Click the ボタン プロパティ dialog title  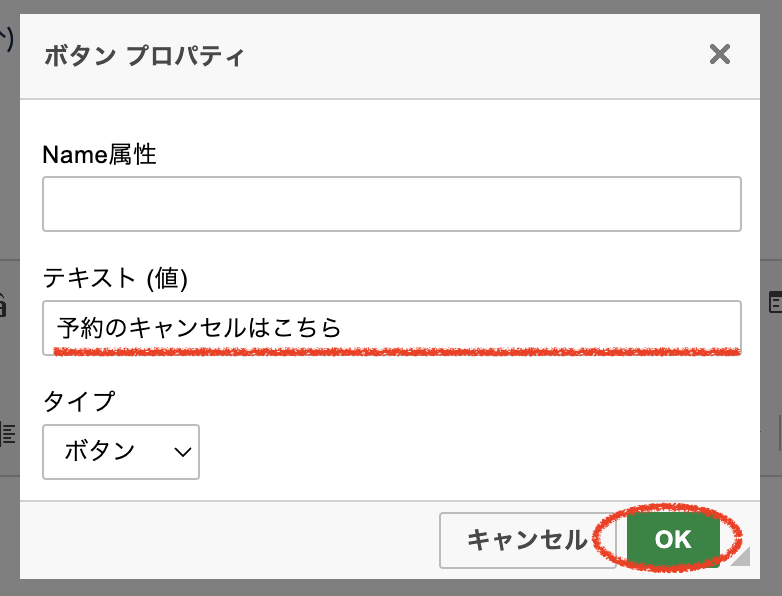point(143,55)
